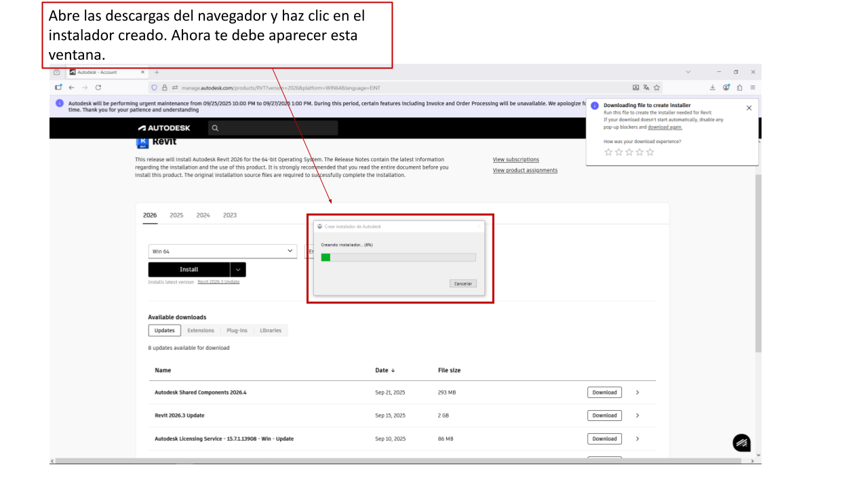Click the download again link
868x488 pixels.
pyautogui.click(x=665, y=127)
